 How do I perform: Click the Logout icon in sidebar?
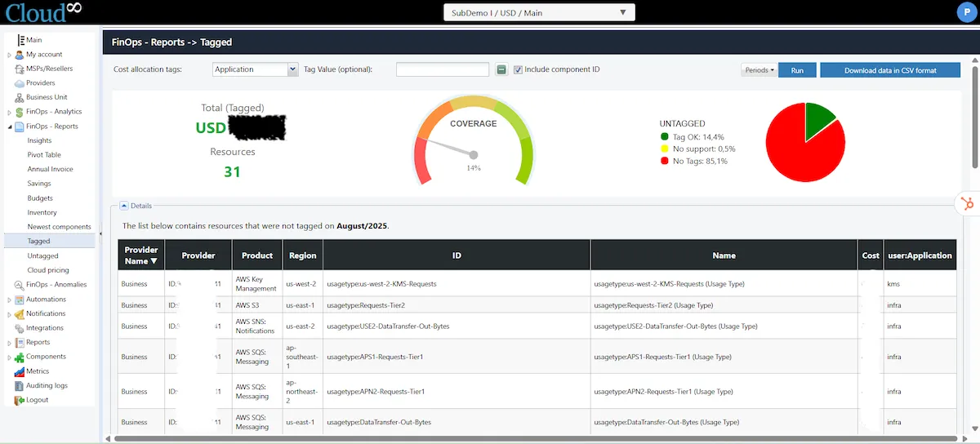tap(20, 400)
